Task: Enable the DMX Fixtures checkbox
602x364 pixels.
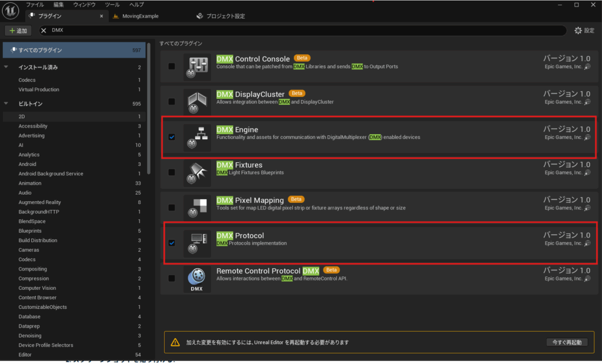Action: 172,172
